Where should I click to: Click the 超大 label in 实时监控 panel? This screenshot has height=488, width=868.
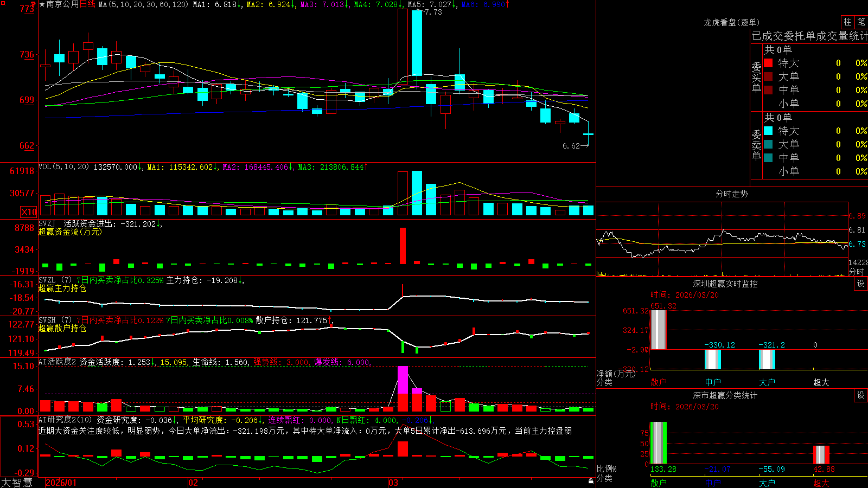click(x=821, y=382)
